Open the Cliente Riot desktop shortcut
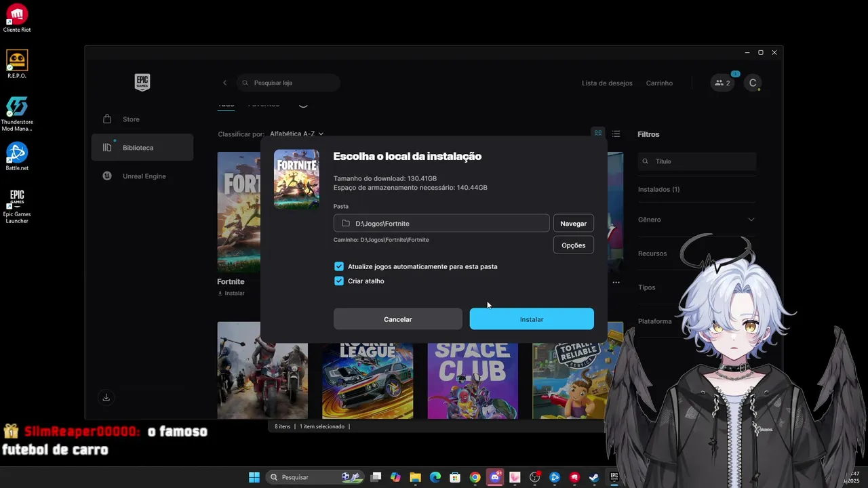 click(x=17, y=18)
